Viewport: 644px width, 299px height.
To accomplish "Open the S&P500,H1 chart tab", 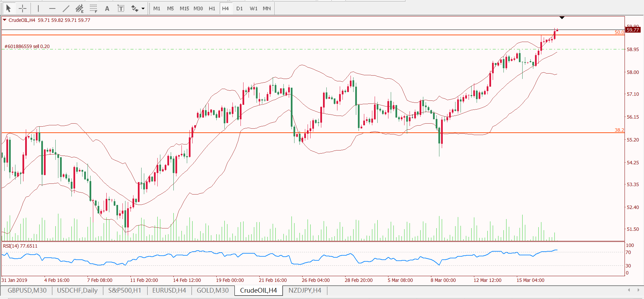I will (x=124, y=290).
